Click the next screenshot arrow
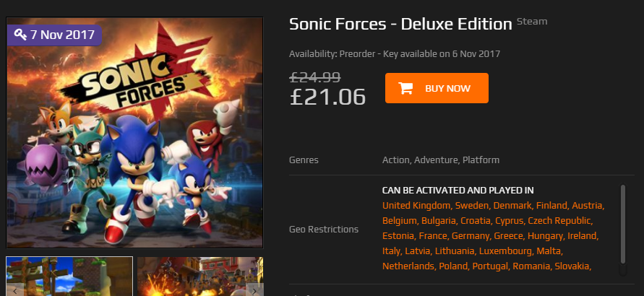644x296 pixels. point(254,290)
